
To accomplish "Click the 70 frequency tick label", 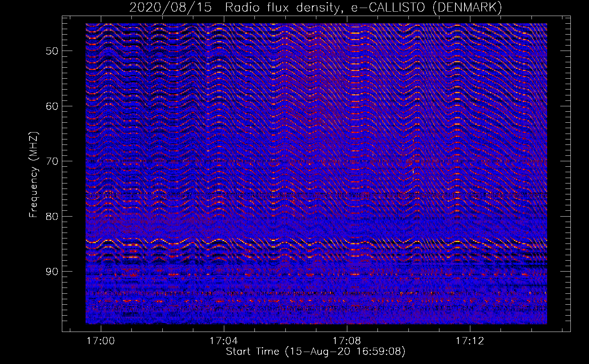I will tap(52, 161).
